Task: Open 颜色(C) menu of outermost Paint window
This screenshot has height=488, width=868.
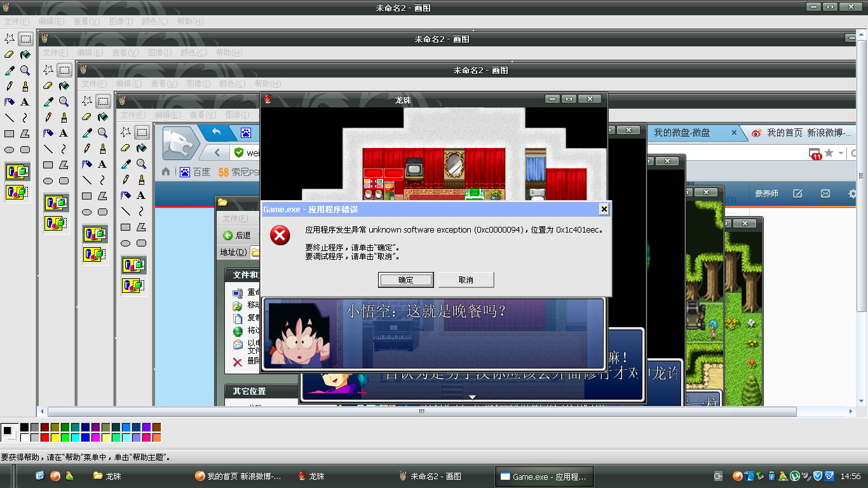Action: coord(154,22)
